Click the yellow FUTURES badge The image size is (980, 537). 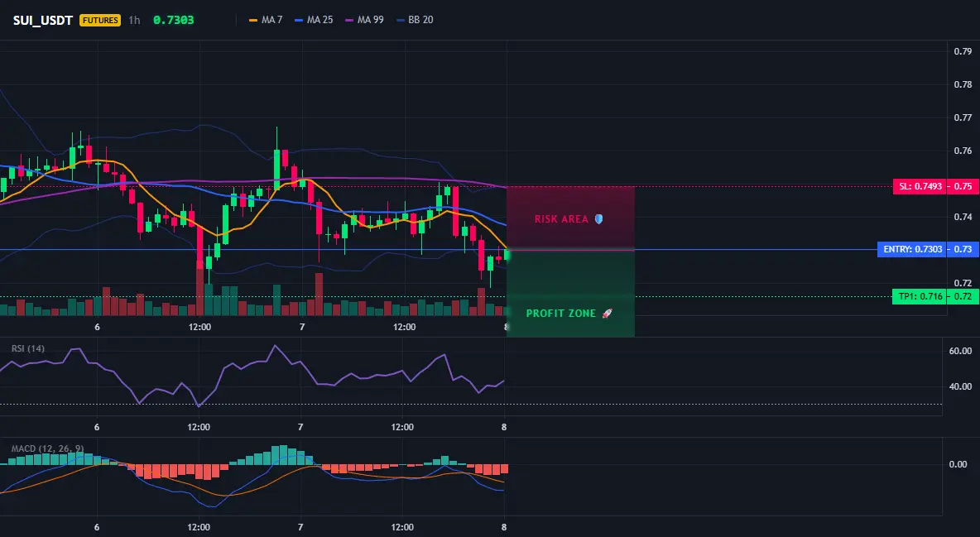tap(100, 20)
